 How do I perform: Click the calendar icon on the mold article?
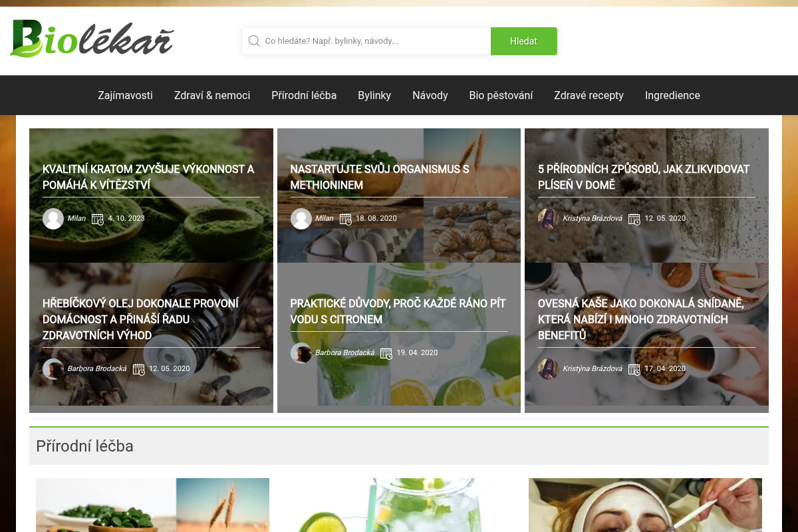pos(634,219)
